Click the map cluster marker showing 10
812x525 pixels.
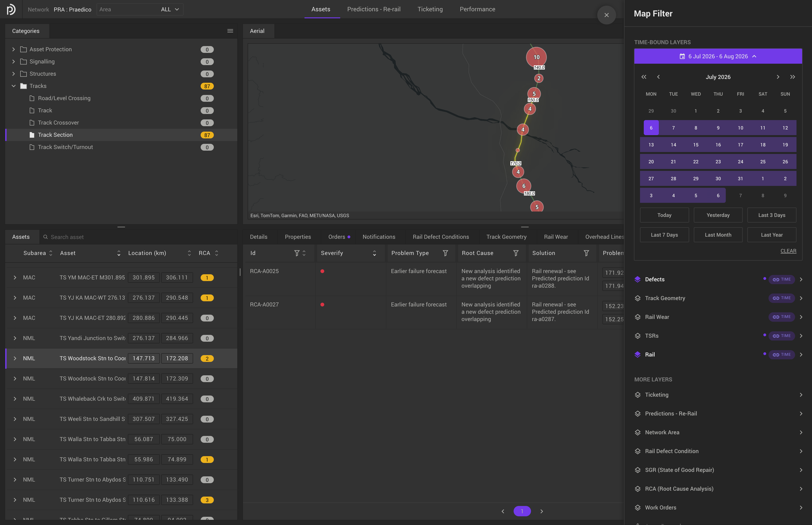[536, 57]
